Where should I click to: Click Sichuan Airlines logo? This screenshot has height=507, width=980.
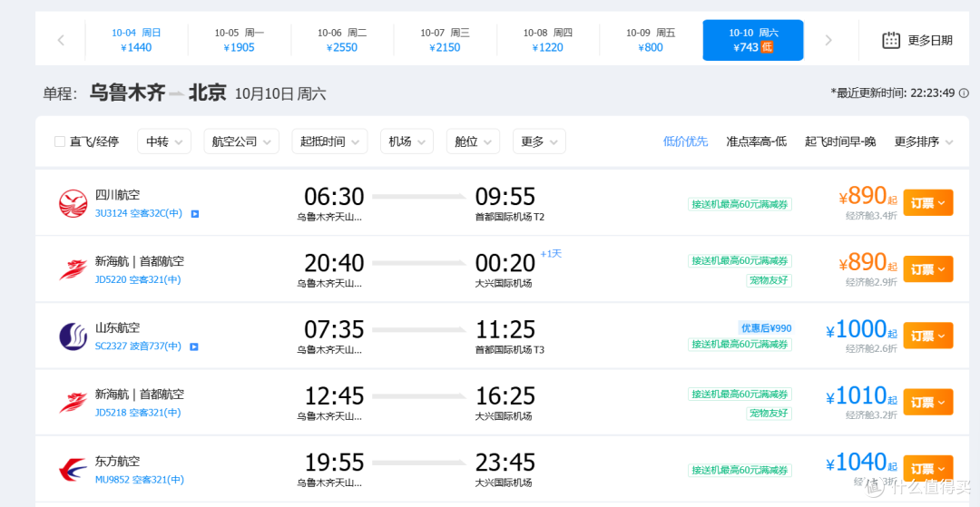coord(73,203)
